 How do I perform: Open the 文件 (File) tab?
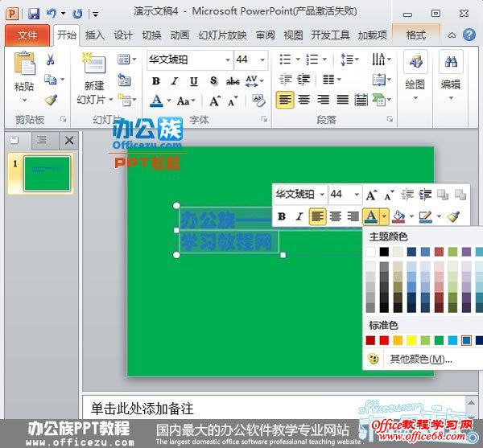tap(27, 35)
